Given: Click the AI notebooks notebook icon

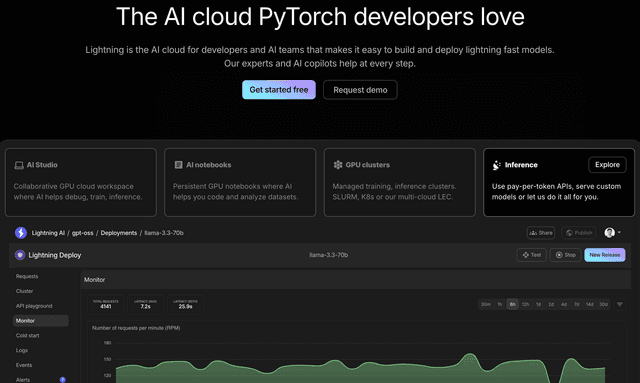Looking at the screenshot, I should (x=178, y=165).
